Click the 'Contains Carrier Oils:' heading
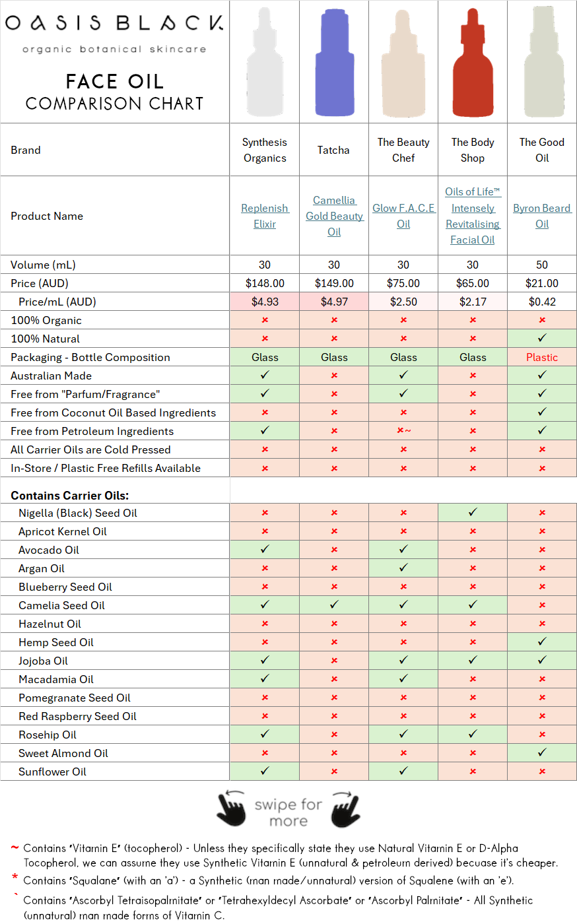Viewport: 577px width, 924px height. (70, 495)
